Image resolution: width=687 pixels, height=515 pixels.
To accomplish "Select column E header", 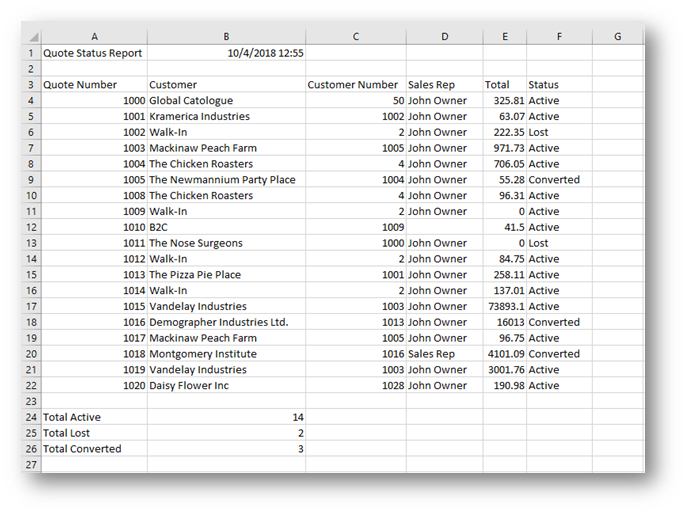I will (x=505, y=37).
